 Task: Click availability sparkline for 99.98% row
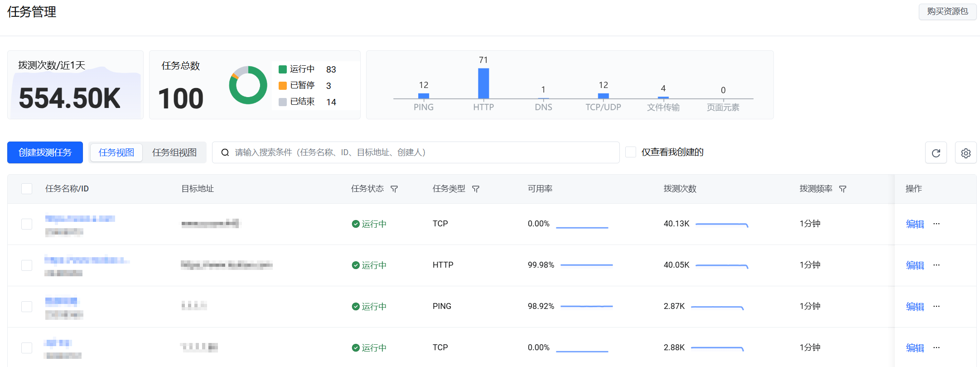pos(587,265)
